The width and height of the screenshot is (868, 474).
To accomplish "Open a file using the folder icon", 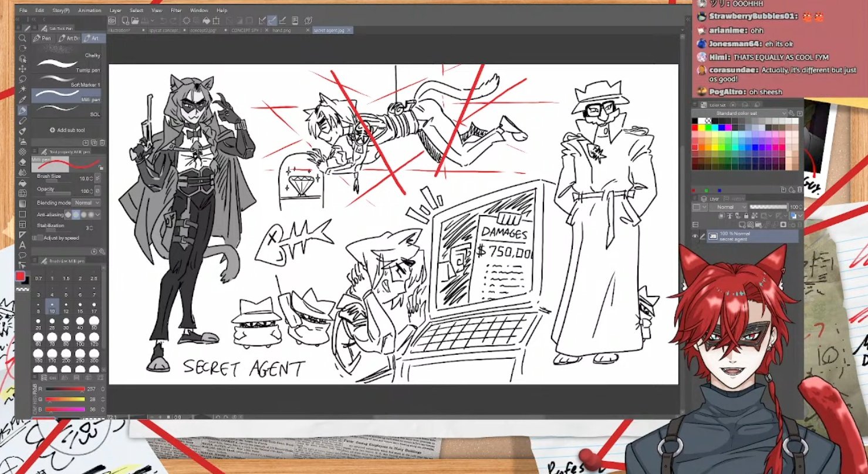I will pos(134,21).
